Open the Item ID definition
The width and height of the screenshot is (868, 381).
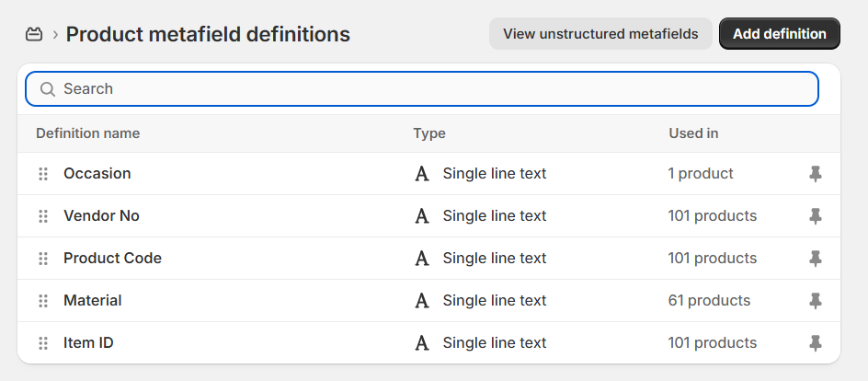(88, 343)
